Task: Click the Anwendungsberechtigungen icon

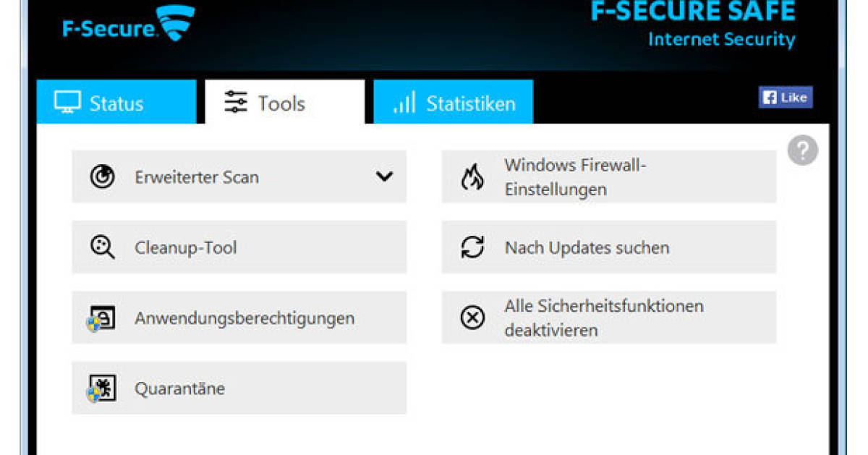Action: point(102,317)
